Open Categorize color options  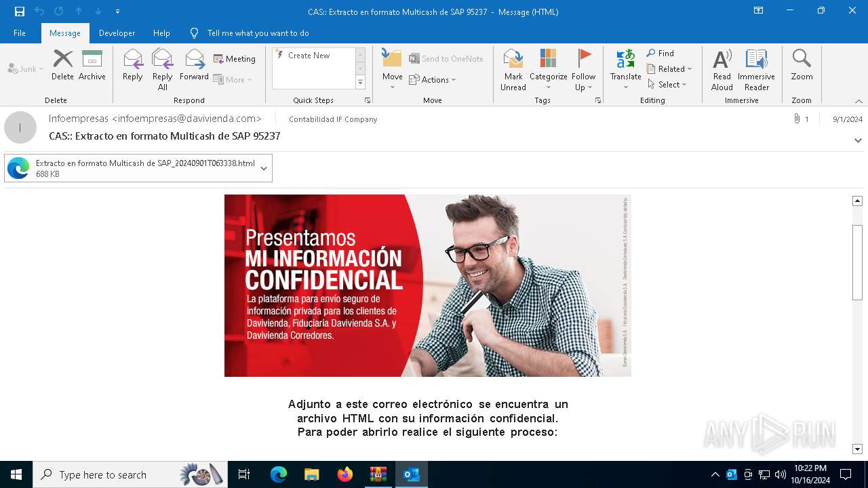(x=548, y=69)
